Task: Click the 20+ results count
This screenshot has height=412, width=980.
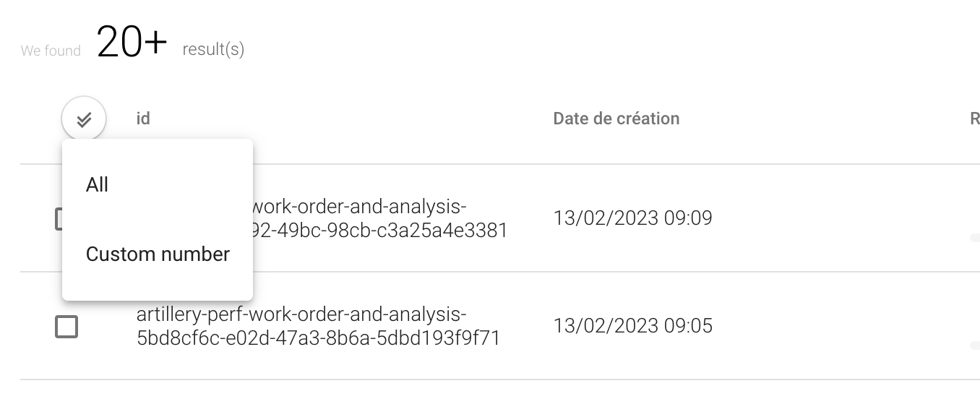Action: pos(132,42)
